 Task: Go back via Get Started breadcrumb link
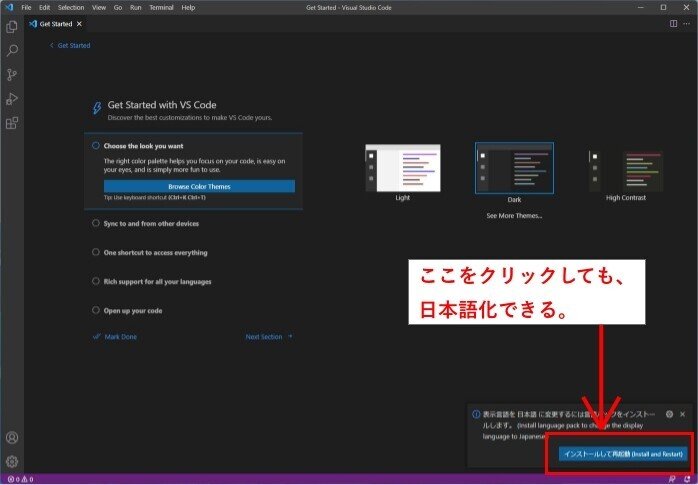pyautogui.click(x=70, y=45)
